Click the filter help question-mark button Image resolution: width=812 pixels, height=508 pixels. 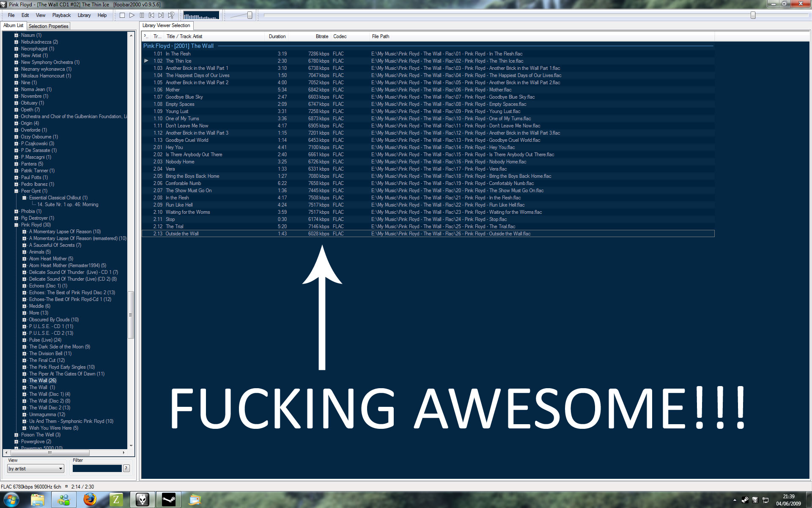[126, 468]
